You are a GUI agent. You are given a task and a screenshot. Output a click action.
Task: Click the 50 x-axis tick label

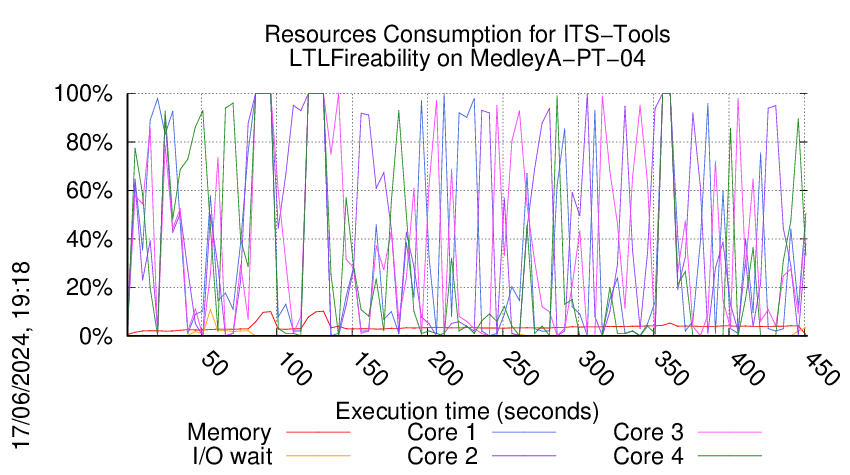tap(213, 364)
